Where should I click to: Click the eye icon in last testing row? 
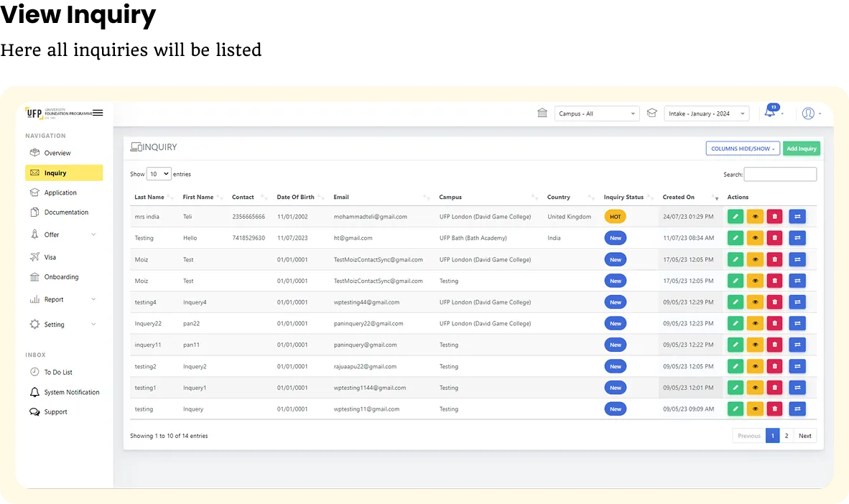point(755,409)
